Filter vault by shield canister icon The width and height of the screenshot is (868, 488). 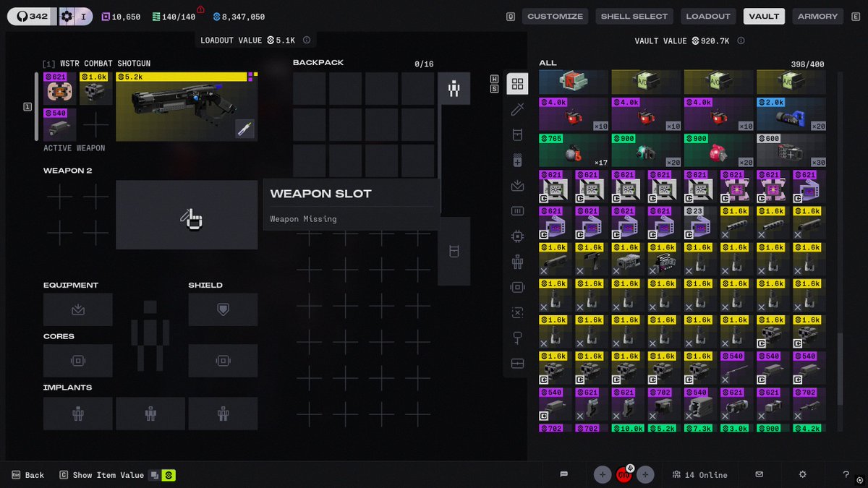tap(517, 135)
